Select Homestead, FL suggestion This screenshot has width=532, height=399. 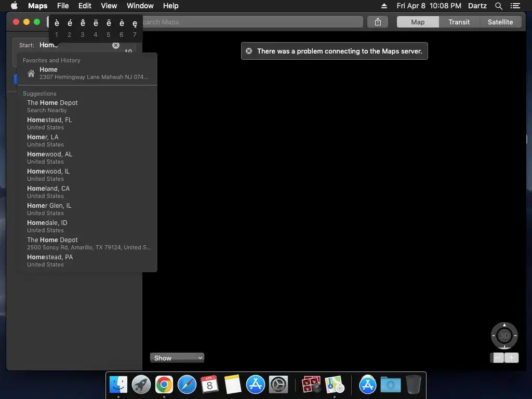tap(87, 124)
